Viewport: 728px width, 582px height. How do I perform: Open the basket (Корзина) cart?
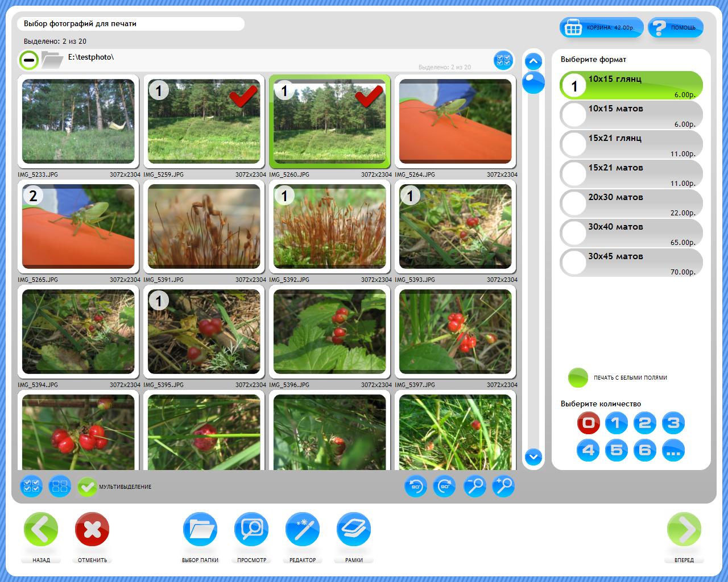tap(601, 27)
